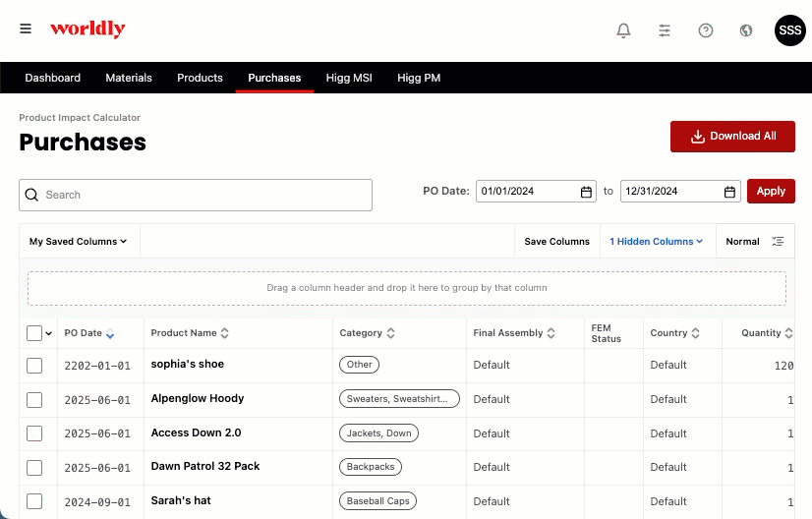Expand the 1 Hidden Columns dropdown

656,242
